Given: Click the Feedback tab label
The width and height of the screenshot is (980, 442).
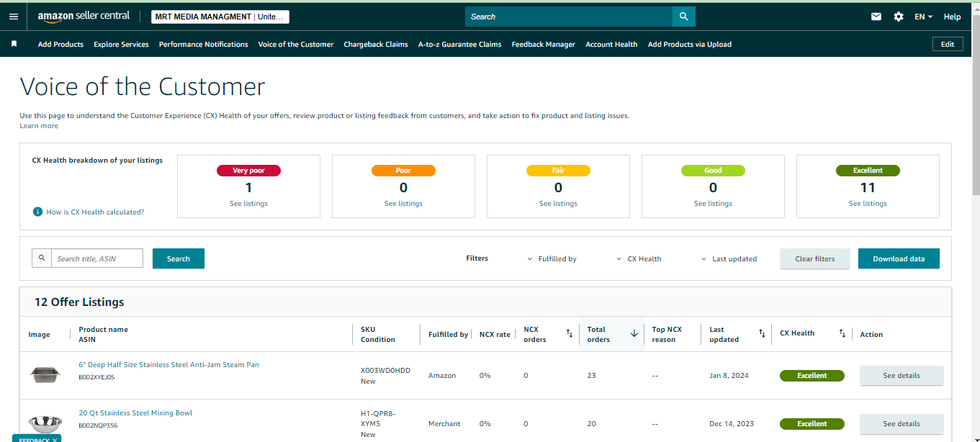Looking at the screenshot, I should click(x=34, y=440).
